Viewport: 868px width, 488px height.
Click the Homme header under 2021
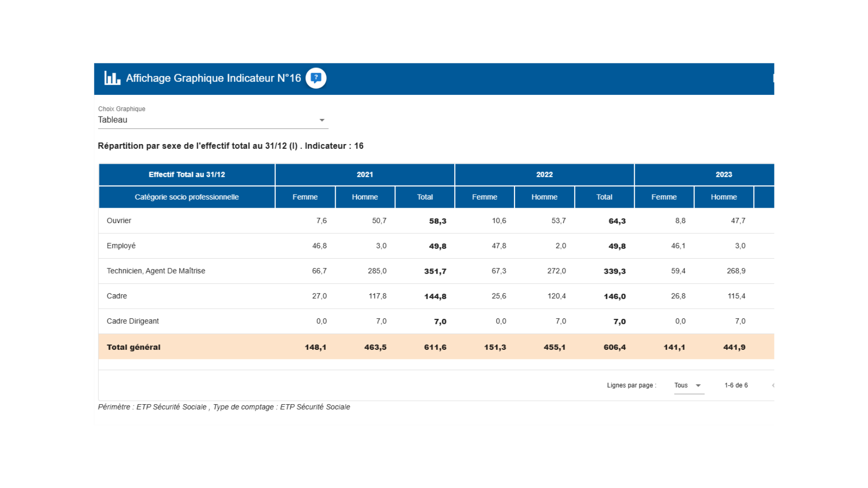[x=365, y=197]
